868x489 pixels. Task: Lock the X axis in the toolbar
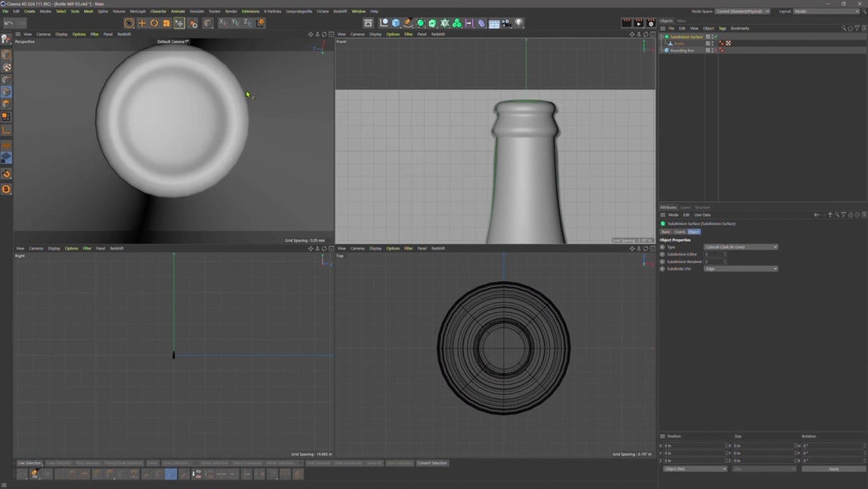click(x=221, y=22)
